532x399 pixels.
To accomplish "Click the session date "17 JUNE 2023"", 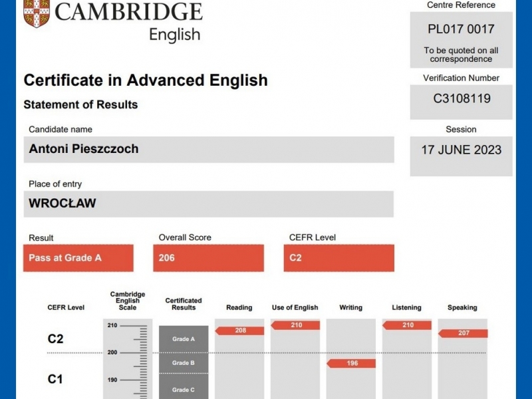I will [461, 150].
